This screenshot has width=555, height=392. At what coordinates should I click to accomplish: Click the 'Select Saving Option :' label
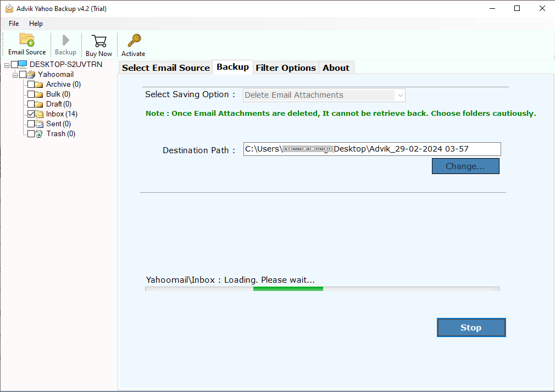tap(190, 94)
